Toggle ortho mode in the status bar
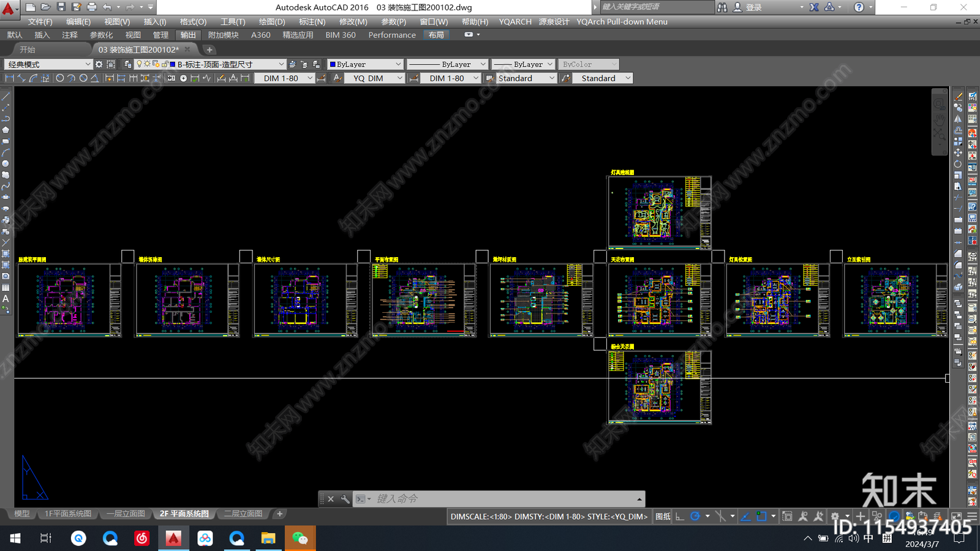The width and height of the screenshot is (980, 551). (x=680, y=517)
